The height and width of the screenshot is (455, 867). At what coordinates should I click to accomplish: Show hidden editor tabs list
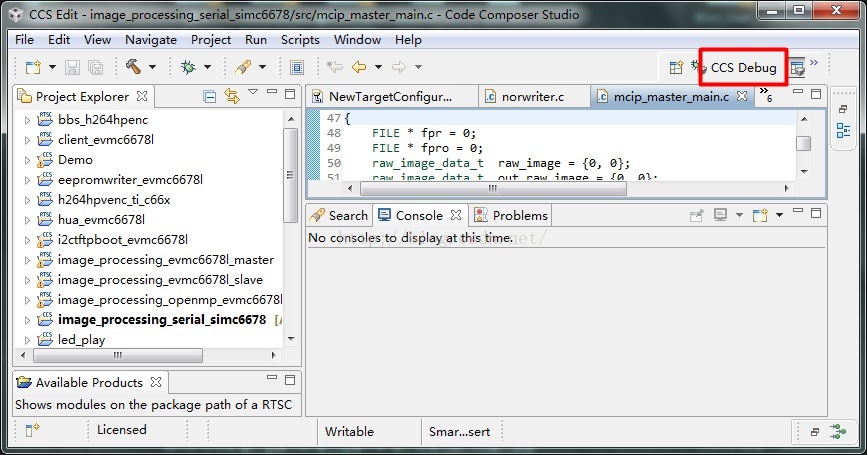pyautogui.click(x=766, y=95)
